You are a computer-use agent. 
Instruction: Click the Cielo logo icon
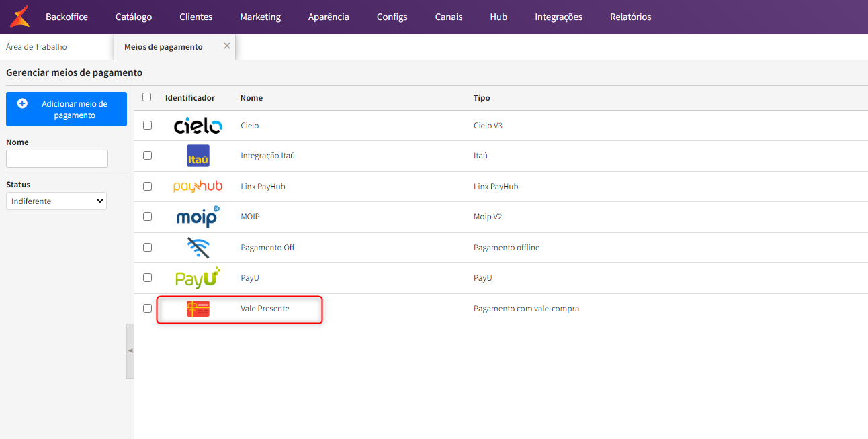(x=198, y=126)
